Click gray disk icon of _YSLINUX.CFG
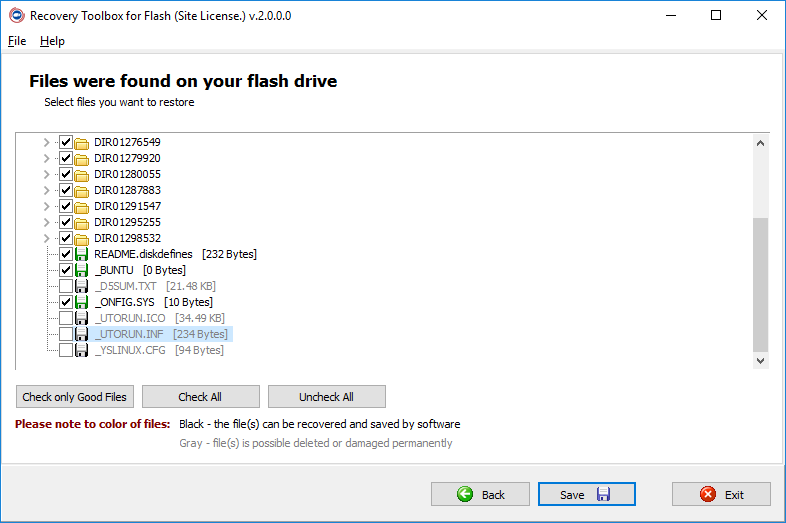This screenshot has width=786, height=523. [x=82, y=351]
